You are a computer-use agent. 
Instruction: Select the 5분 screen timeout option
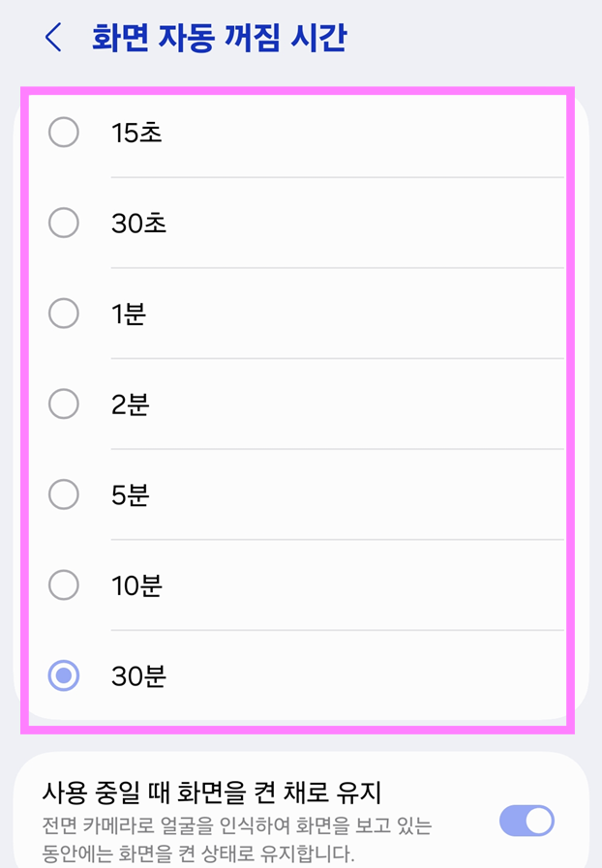coord(63,494)
